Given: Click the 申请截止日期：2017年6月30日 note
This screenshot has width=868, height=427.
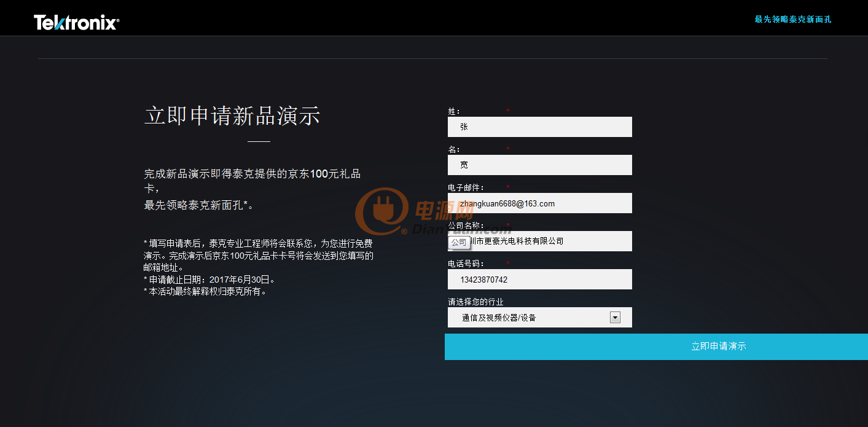Looking at the screenshot, I should click(x=209, y=280).
